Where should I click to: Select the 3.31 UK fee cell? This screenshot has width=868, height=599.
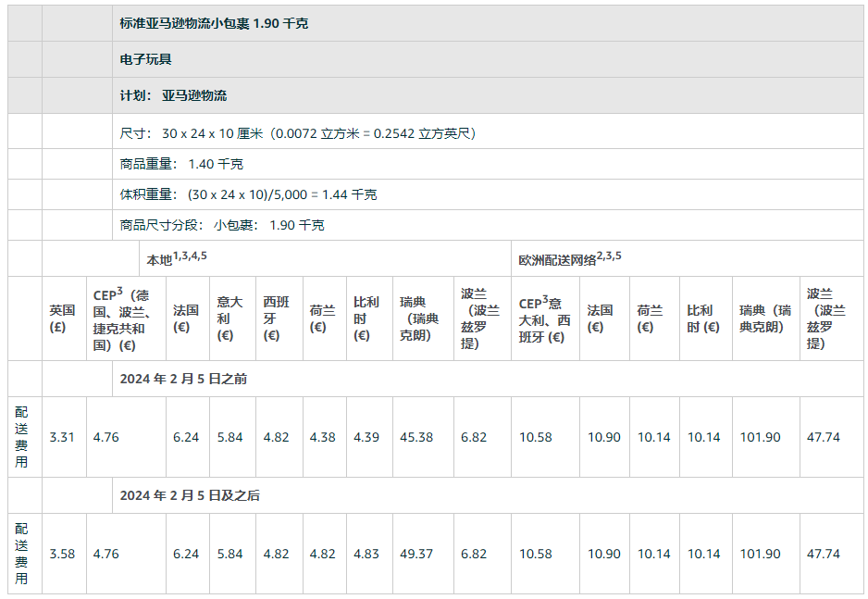click(62, 437)
